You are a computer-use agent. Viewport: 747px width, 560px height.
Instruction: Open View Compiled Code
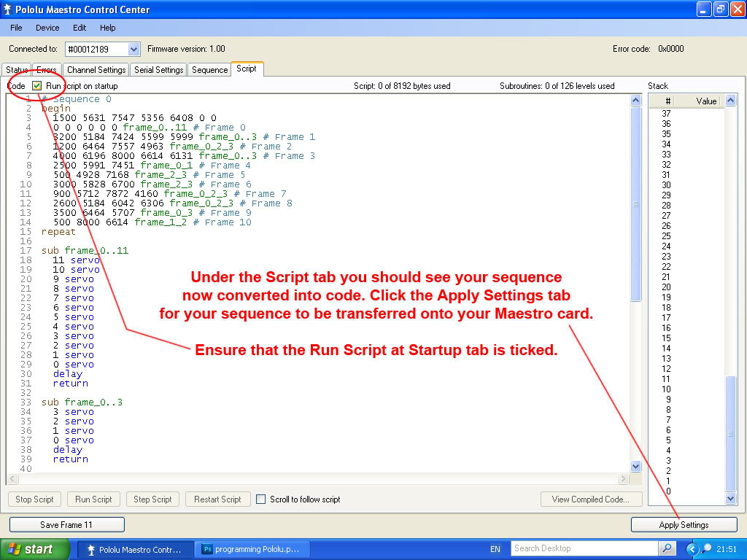591,499
